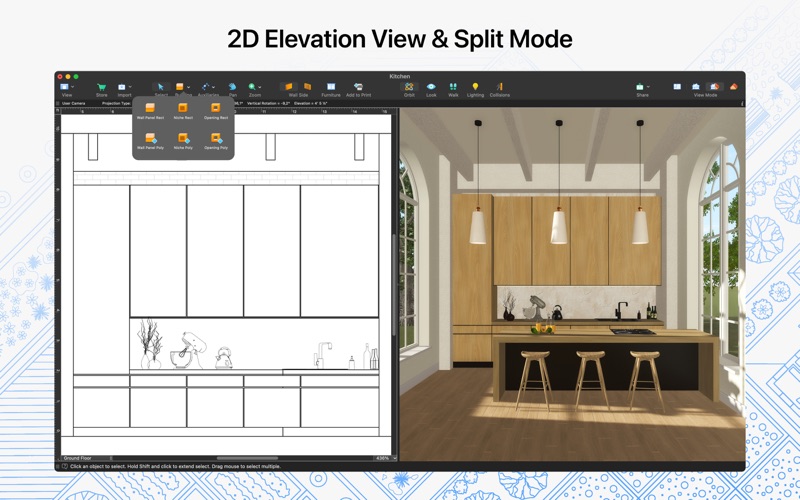Click the Zoom magnifier tool

click(x=252, y=87)
